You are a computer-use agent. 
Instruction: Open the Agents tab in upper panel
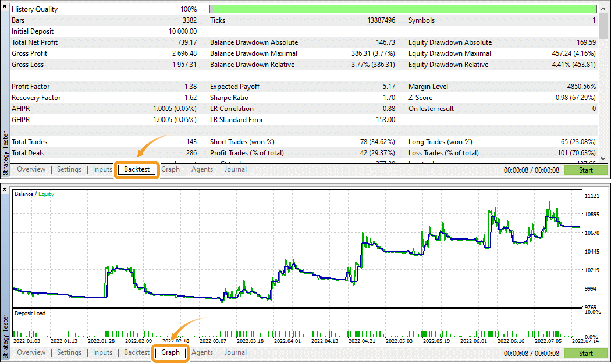coord(202,169)
